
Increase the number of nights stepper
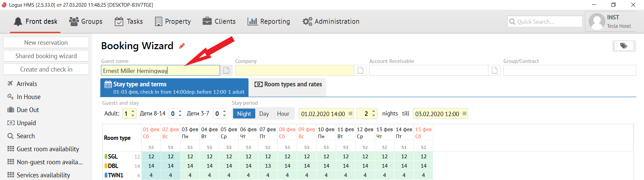point(374,111)
